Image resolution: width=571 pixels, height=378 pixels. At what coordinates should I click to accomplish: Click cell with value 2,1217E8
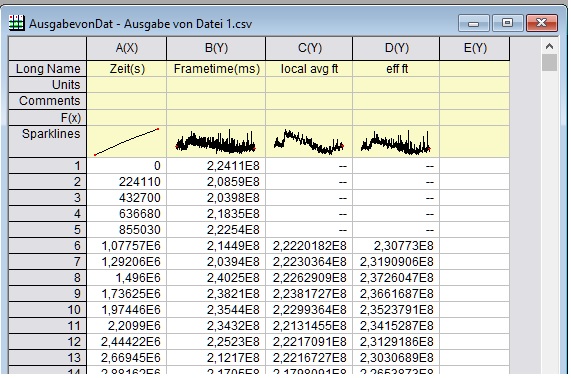click(216, 358)
